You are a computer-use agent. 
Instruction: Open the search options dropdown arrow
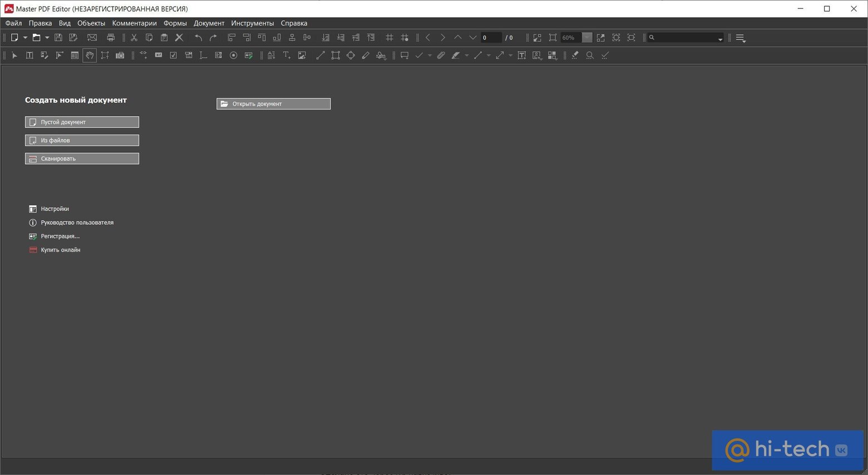(720, 39)
